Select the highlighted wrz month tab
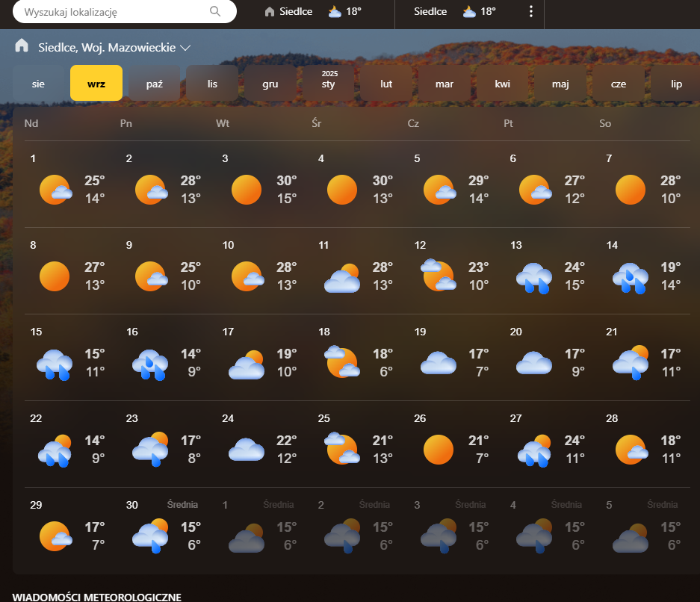Screen dimensions: 700x602 (96, 84)
